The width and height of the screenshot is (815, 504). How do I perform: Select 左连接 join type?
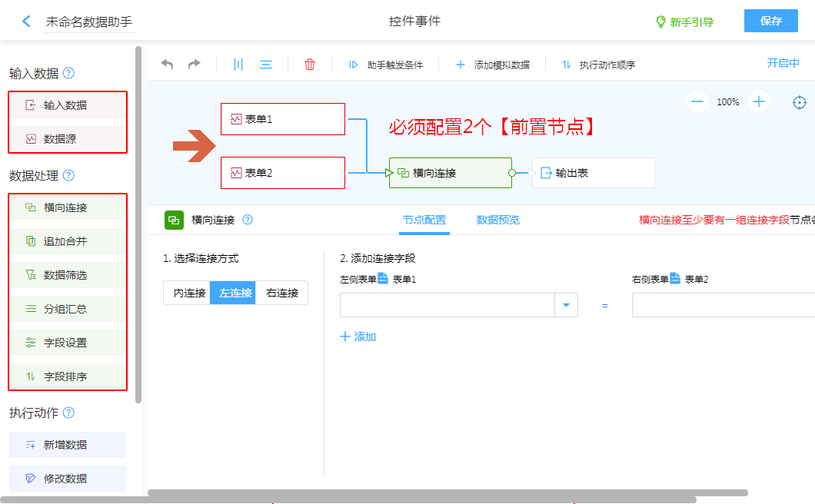tap(233, 293)
